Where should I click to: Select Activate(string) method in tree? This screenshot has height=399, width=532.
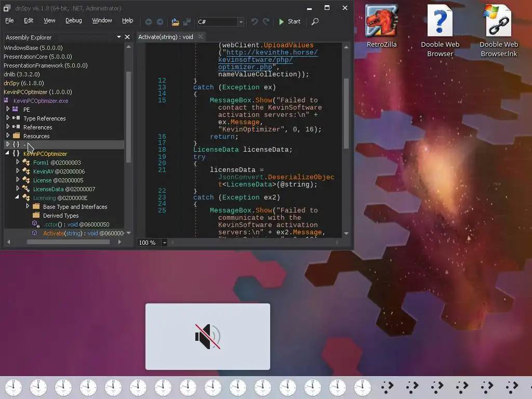[84, 233]
